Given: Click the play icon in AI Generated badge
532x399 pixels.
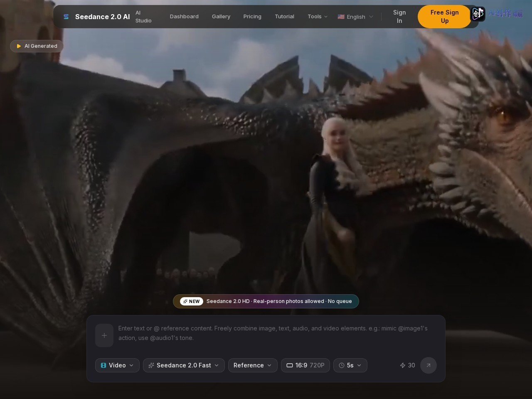Looking at the screenshot, I should [x=19, y=46].
